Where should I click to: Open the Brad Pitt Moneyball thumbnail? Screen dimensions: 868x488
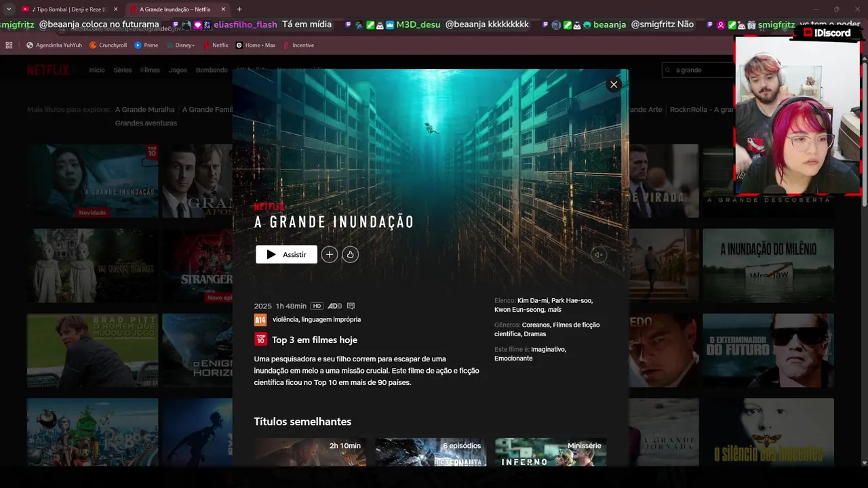point(92,350)
